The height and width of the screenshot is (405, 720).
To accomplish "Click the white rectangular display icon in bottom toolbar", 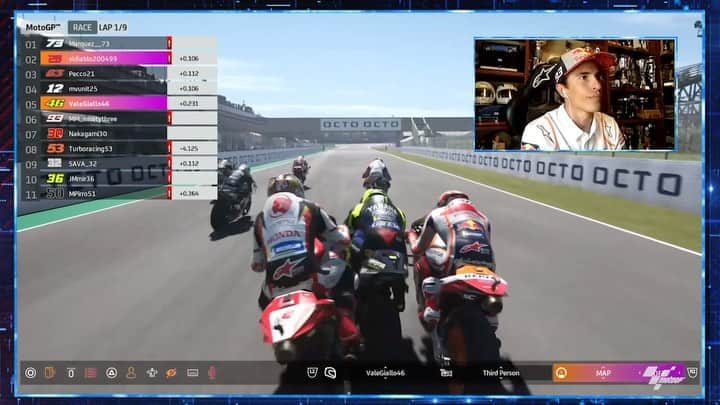I will pyautogui.click(x=193, y=373).
